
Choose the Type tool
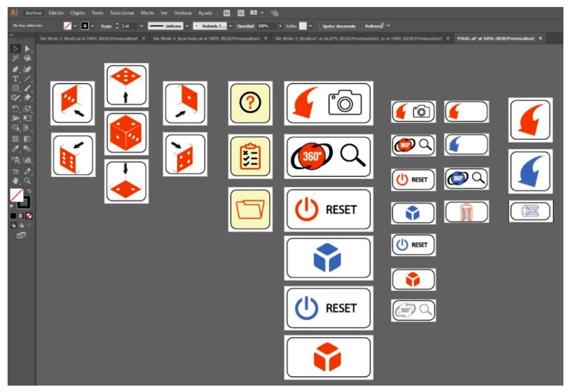point(15,79)
